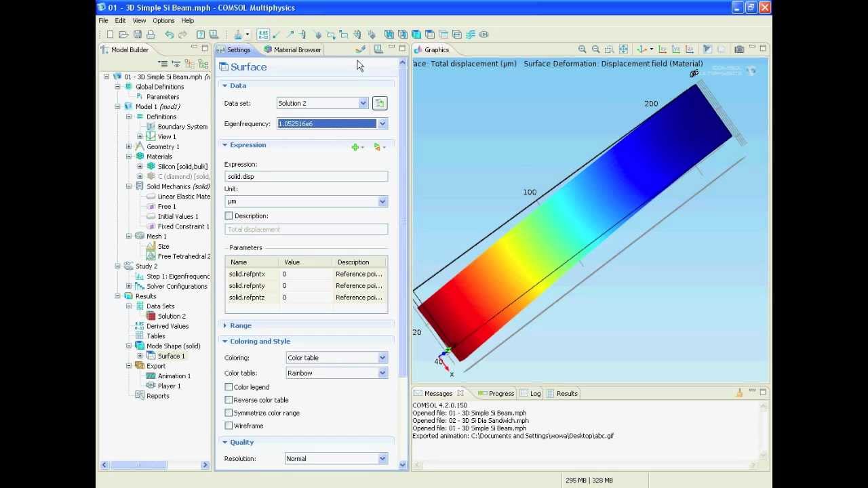868x488 pixels.
Task: Click the Model Builder horizontal scrollbar
Action: click(x=140, y=465)
